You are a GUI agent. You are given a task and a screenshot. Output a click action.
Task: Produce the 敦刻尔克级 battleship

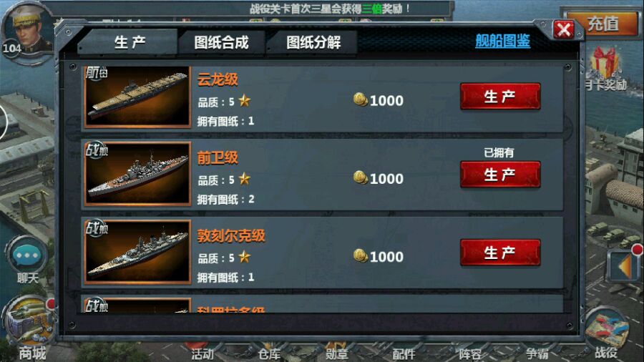tap(500, 253)
